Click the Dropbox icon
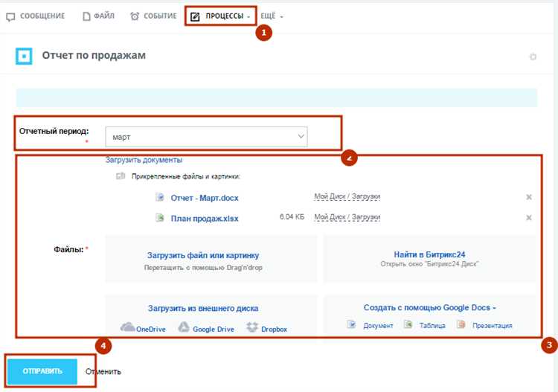 coord(252,327)
